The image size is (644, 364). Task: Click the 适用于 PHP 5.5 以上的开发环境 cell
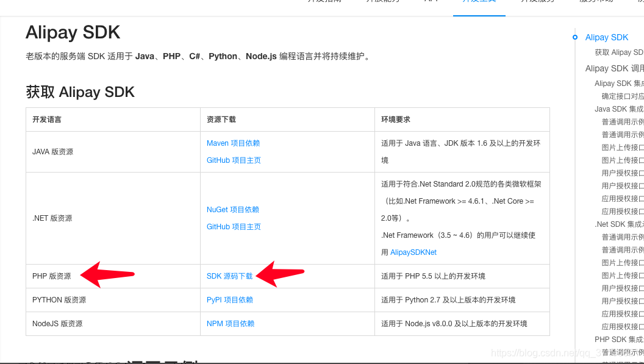pos(462,276)
